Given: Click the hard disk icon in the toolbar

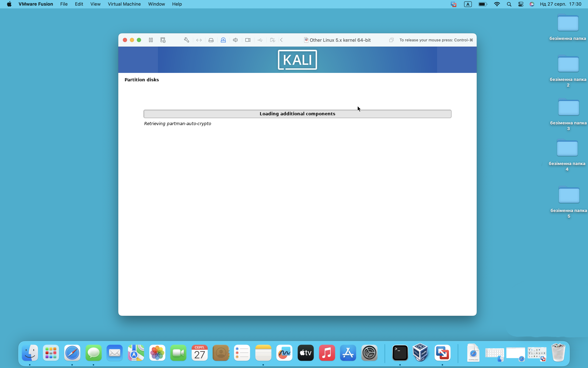Looking at the screenshot, I should [x=211, y=40].
